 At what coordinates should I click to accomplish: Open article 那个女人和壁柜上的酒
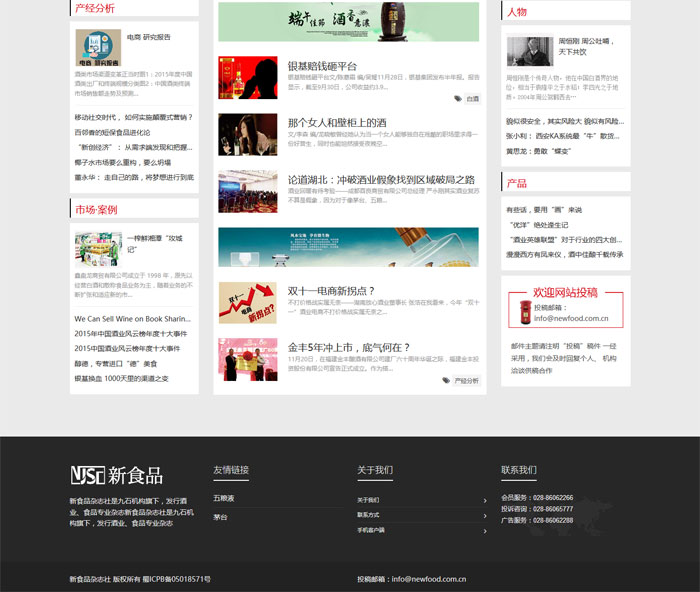coord(336,123)
